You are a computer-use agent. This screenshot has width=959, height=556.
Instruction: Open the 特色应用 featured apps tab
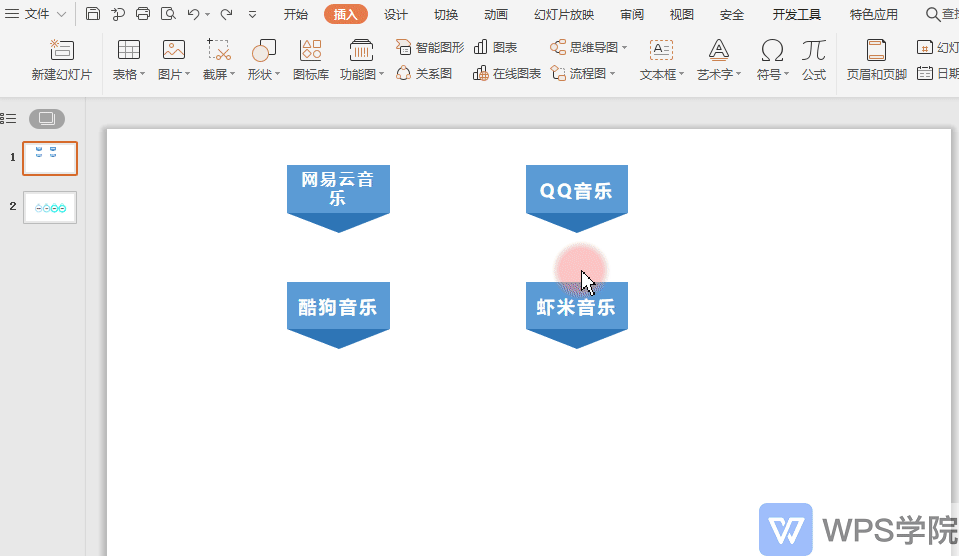[874, 14]
